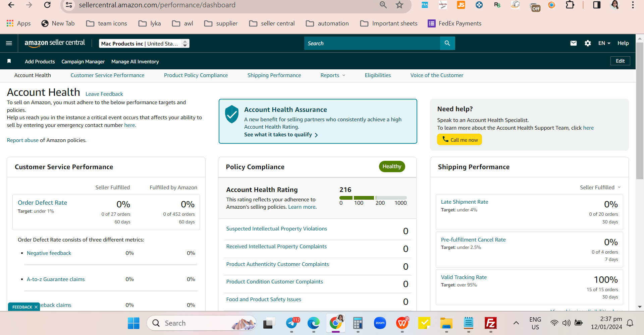Viewport: 644px width, 335px height.
Task: Click the Seller Central search field
Action: [x=372, y=43]
